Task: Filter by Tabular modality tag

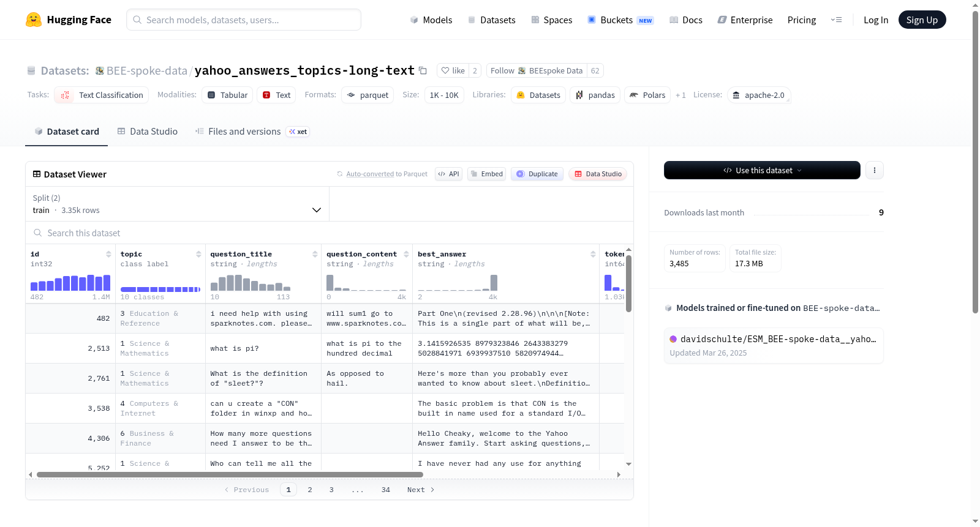Action: [227, 95]
